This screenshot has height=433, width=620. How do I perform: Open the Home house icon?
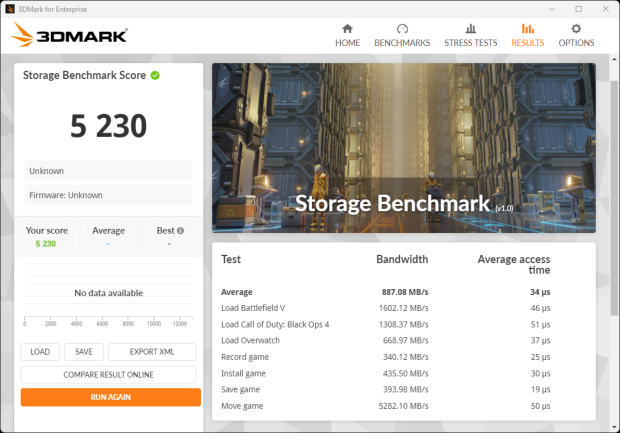347,29
